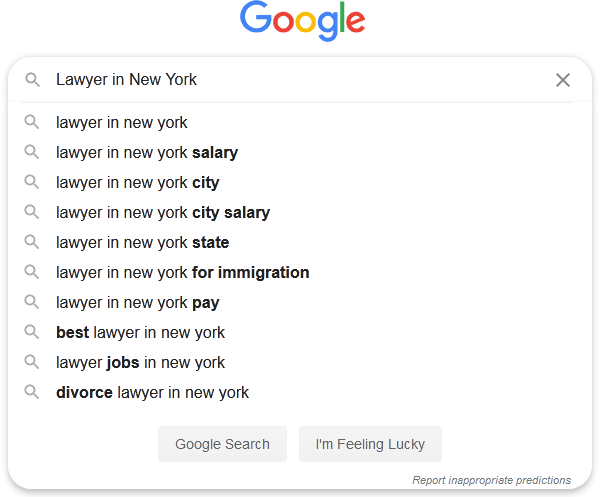604x497 pixels.
Task: Click the search icon beside "divorce lawyer in new york"
Action: [x=32, y=392]
